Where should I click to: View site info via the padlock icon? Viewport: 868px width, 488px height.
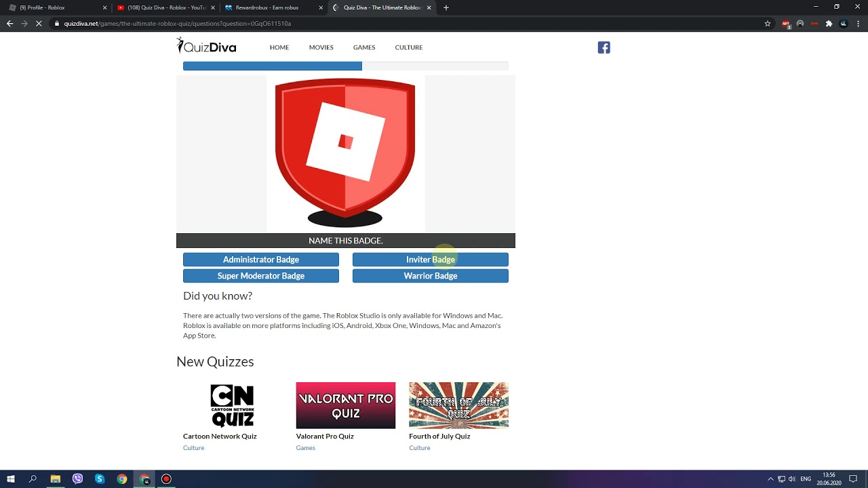(57, 23)
